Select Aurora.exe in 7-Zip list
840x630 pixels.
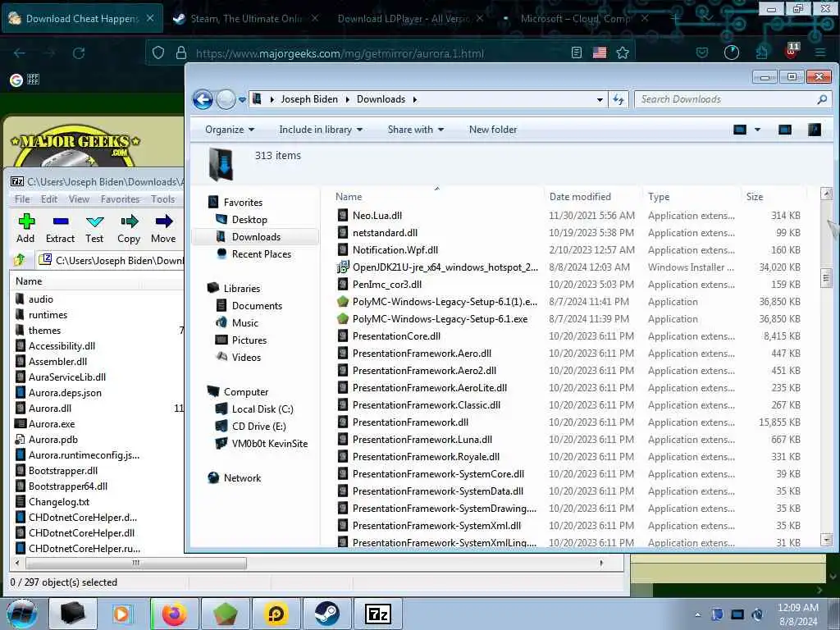(52, 424)
